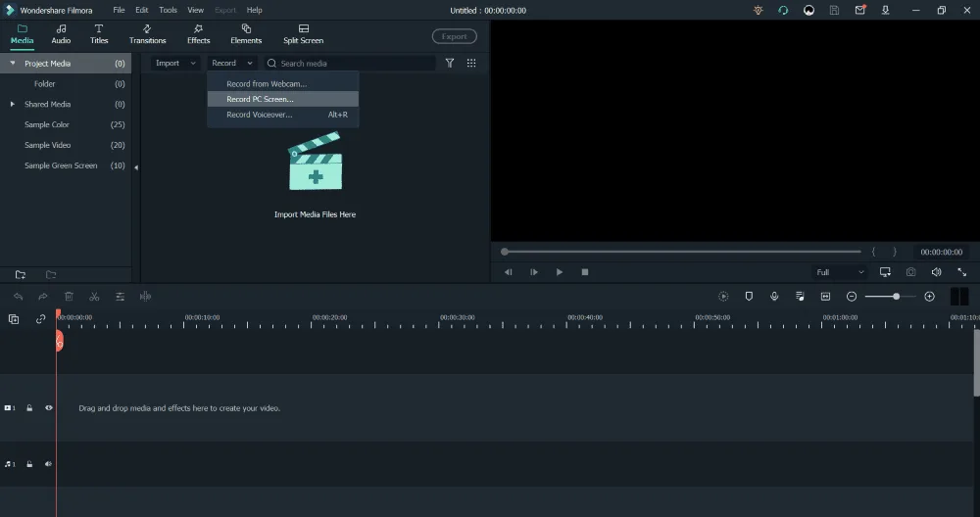This screenshot has width=980, height=517.
Task: Open the View menu
Action: (x=196, y=10)
